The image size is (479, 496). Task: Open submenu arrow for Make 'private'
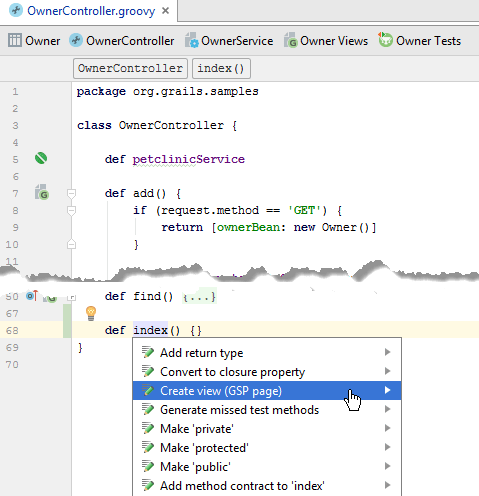pyautogui.click(x=387, y=428)
